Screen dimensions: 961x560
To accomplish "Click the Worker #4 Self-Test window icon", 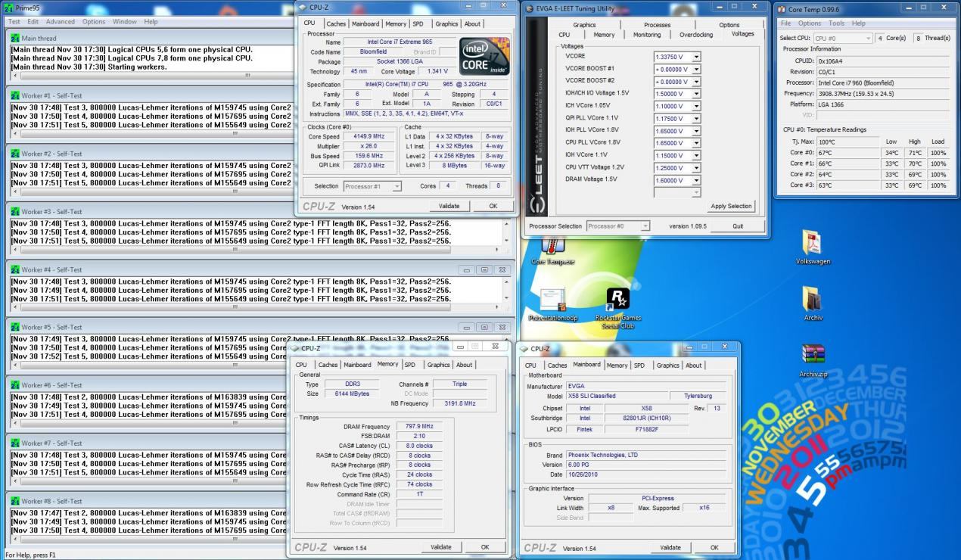I will coord(14,269).
